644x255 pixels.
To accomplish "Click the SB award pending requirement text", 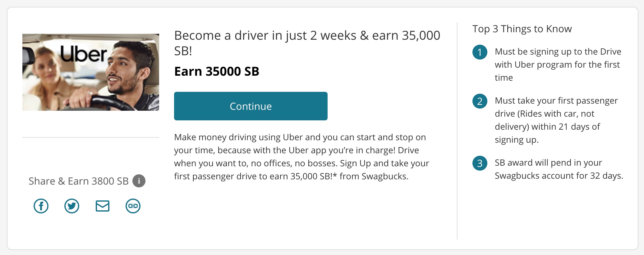I will 559,169.
